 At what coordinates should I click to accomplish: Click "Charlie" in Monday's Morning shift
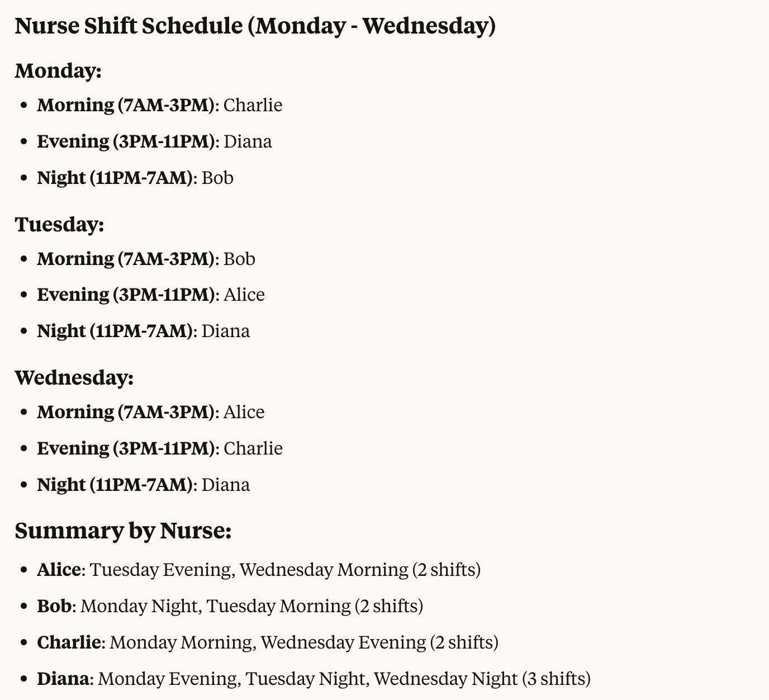click(x=253, y=105)
